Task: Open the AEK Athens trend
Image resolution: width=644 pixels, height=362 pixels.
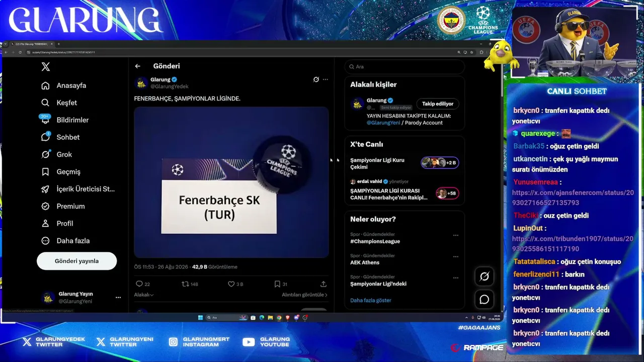Action: click(x=365, y=262)
